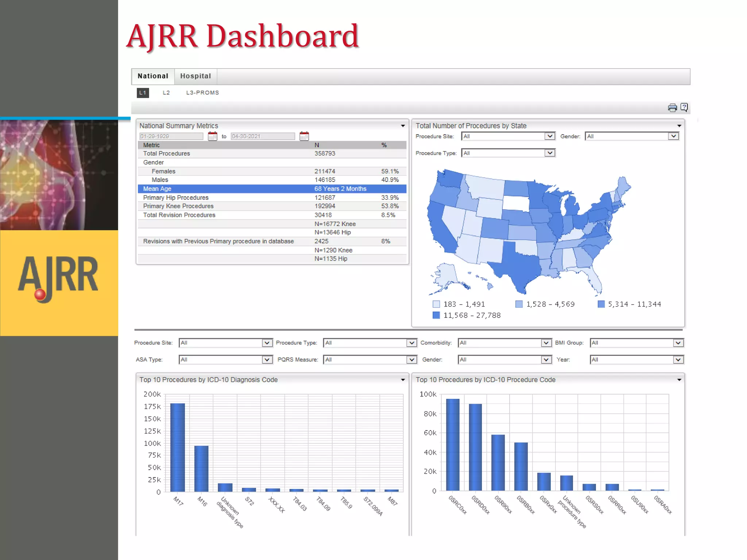The width and height of the screenshot is (747, 560).
Task: Click the end date field 04-30-2021
Action: (263, 136)
